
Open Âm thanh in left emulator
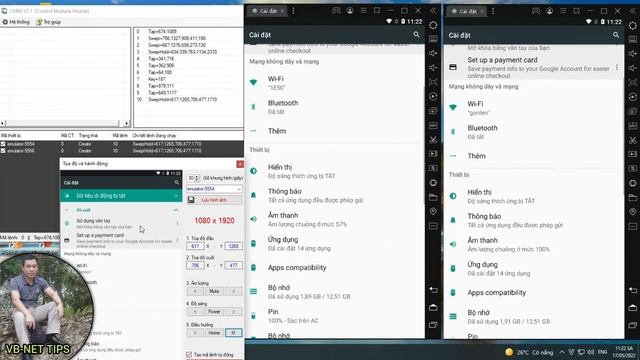click(x=335, y=219)
